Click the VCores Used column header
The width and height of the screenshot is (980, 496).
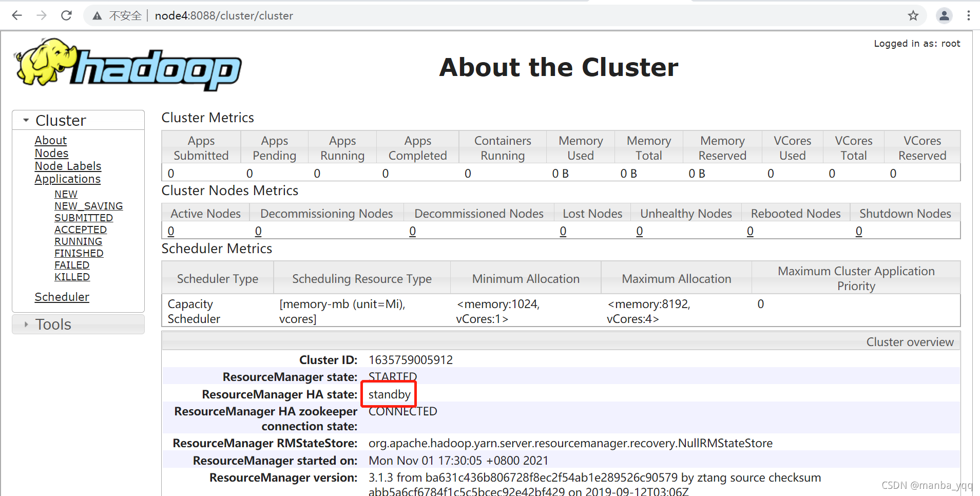coord(793,148)
